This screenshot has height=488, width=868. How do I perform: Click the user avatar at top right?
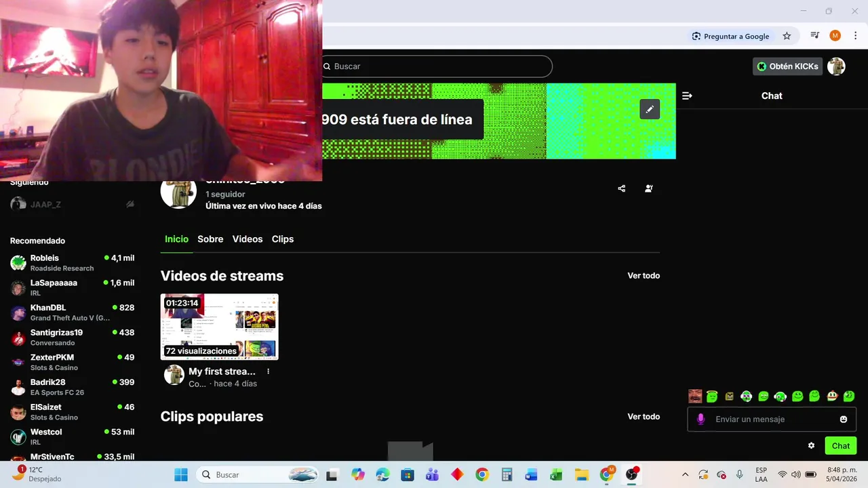coord(836,66)
